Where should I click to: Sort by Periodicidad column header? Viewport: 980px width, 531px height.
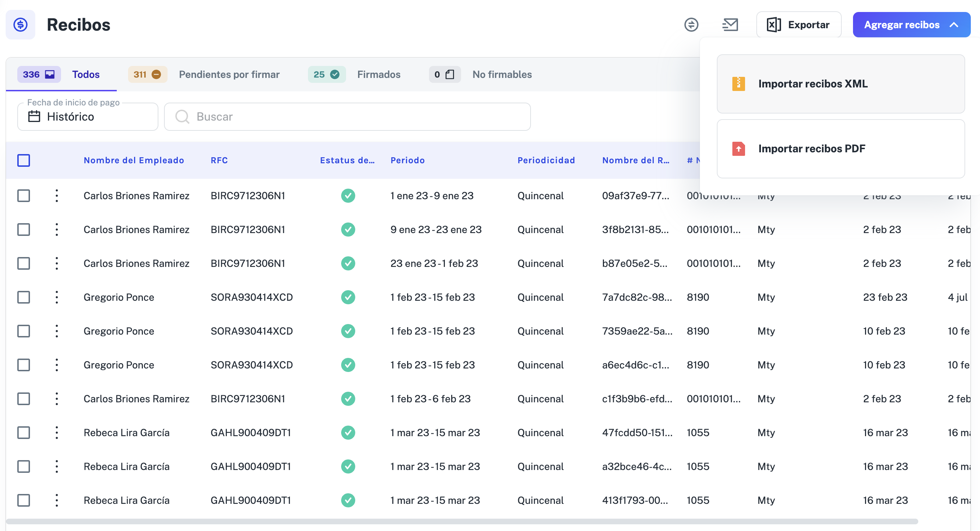(x=546, y=160)
